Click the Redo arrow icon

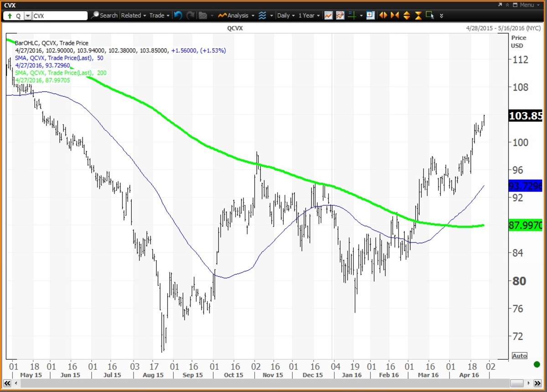pos(190,15)
